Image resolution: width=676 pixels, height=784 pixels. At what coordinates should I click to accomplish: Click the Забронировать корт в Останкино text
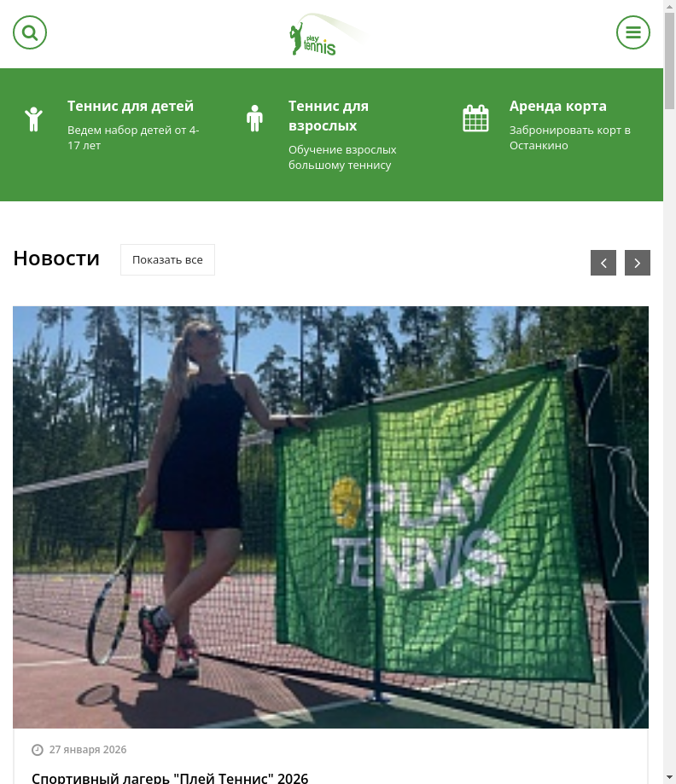[x=569, y=137]
